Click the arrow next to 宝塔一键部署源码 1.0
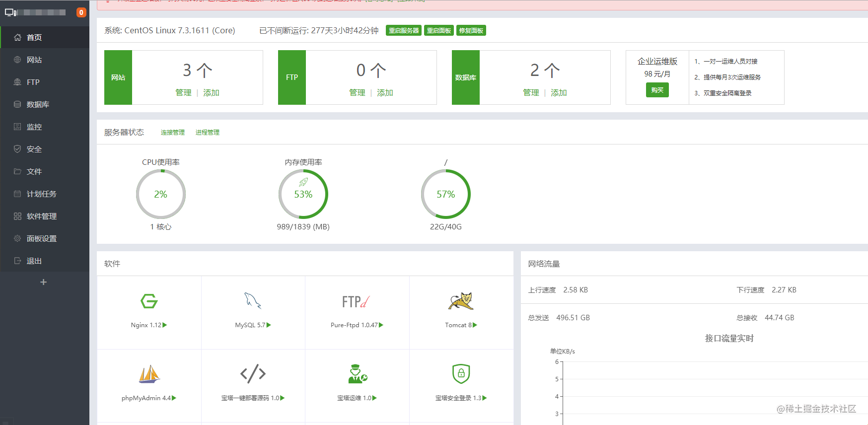 (282, 398)
